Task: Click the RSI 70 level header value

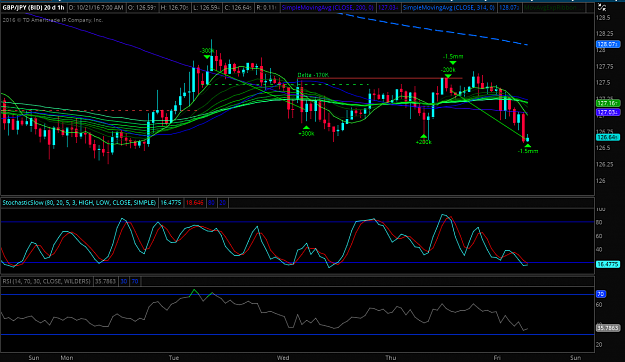Action: point(135,281)
